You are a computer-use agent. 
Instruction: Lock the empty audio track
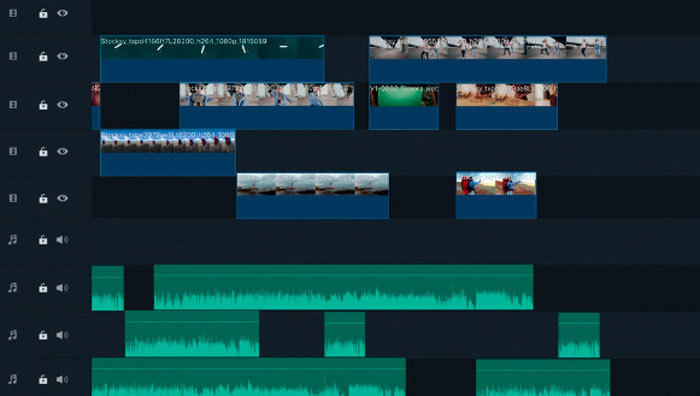pyautogui.click(x=43, y=240)
